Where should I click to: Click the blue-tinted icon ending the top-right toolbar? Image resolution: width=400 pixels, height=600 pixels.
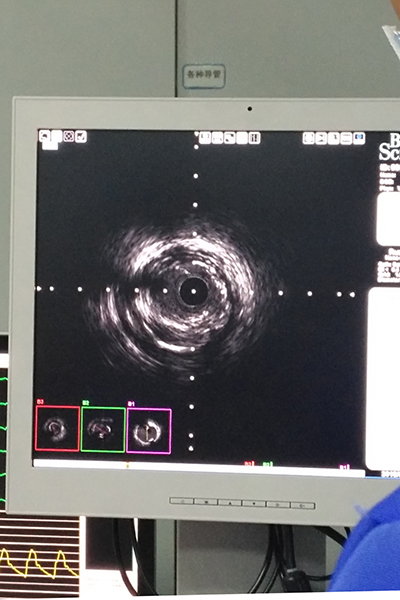click(x=359, y=138)
